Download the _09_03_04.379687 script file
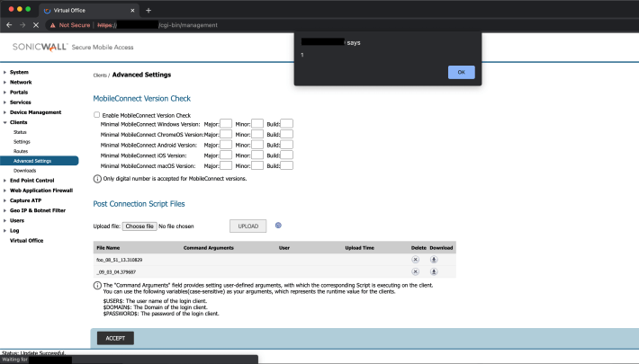 point(434,271)
